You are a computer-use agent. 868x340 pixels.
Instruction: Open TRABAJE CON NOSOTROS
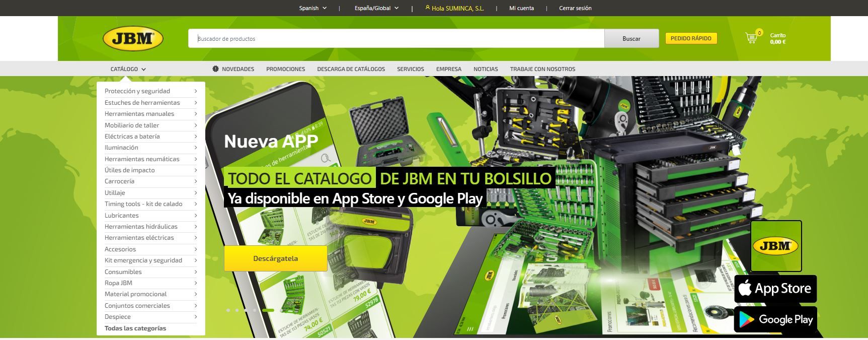click(x=542, y=69)
